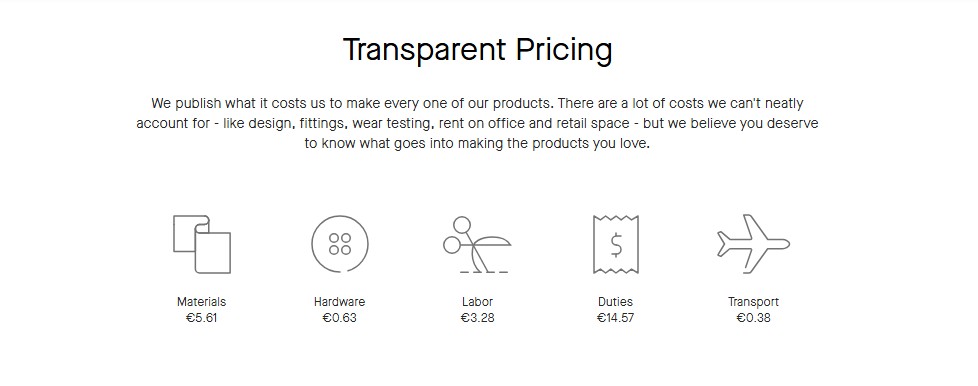
Task: Select the Labor label
Action: coord(477,302)
